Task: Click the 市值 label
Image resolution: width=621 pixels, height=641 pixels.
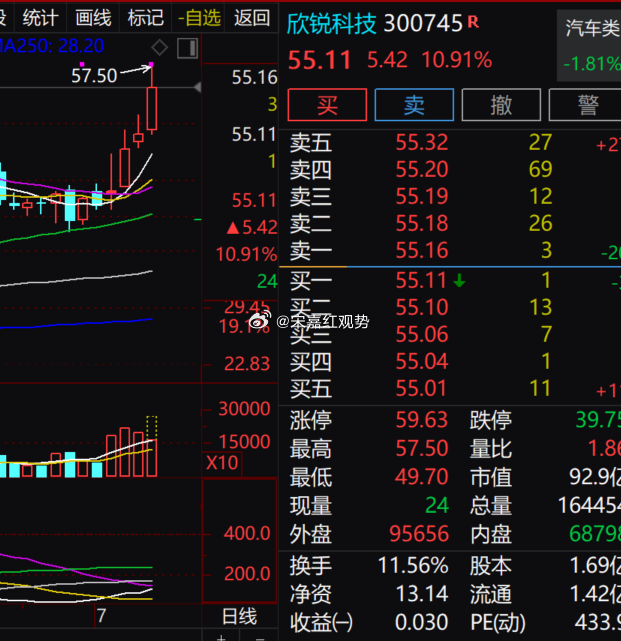Action: click(491, 477)
